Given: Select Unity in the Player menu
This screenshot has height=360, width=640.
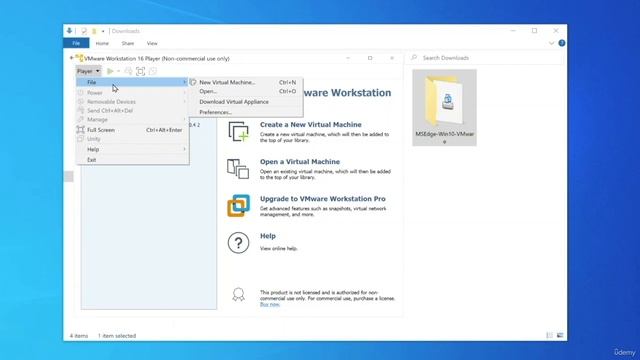Looking at the screenshot, I should click(x=132, y=139).
